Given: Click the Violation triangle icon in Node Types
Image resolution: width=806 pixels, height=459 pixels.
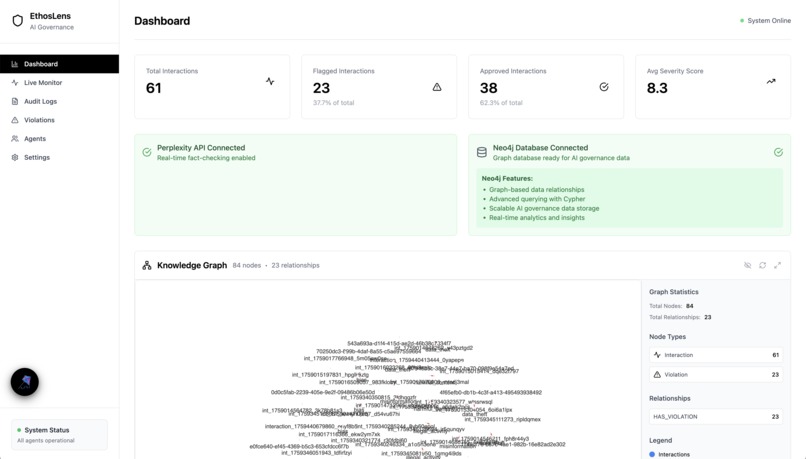Looking at the screenshot, I should pos(657,375).
